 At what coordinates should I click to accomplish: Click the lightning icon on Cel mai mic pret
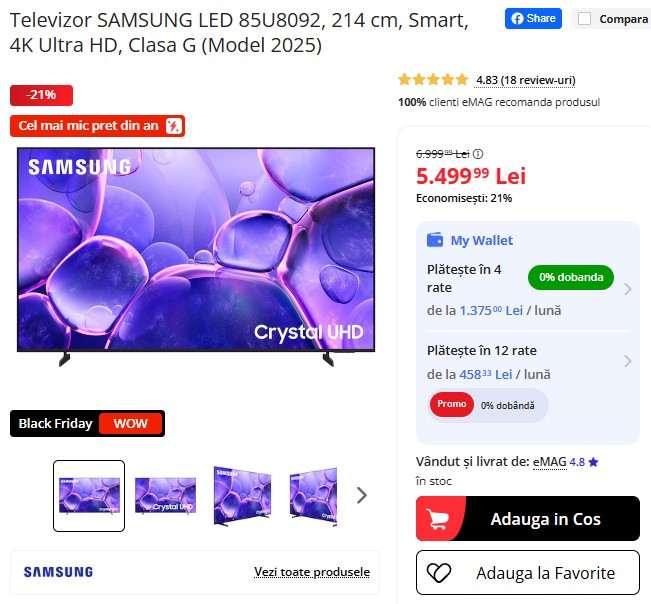pyautogui.click(x=174, y=126)
